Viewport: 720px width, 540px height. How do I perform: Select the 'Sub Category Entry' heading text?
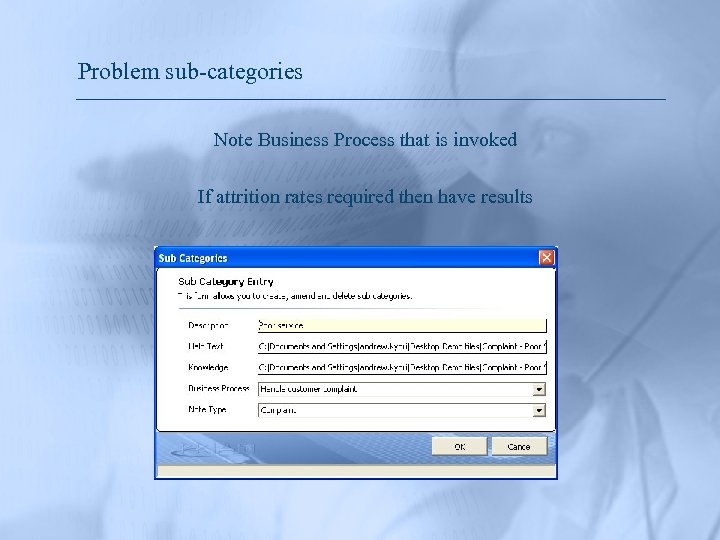[225, 281]
